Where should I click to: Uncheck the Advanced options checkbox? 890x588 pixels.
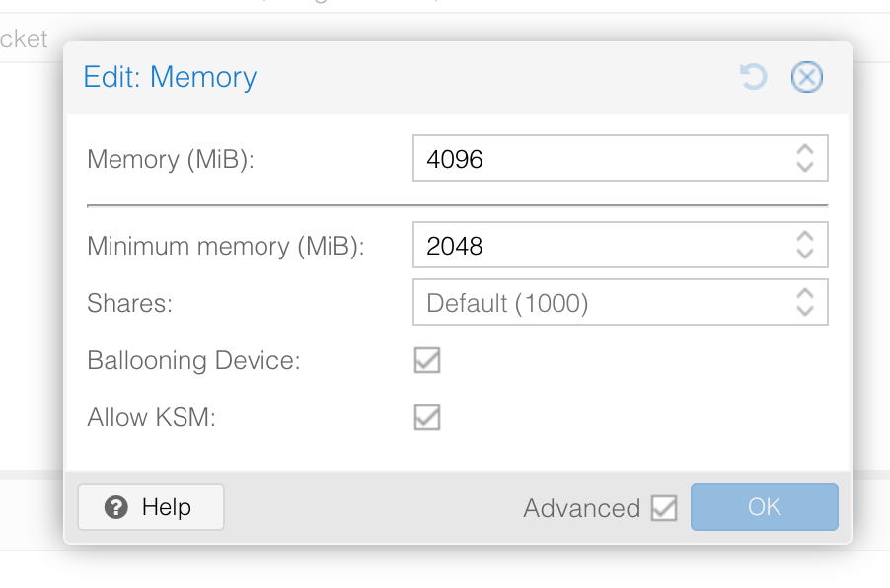[664, 508]
